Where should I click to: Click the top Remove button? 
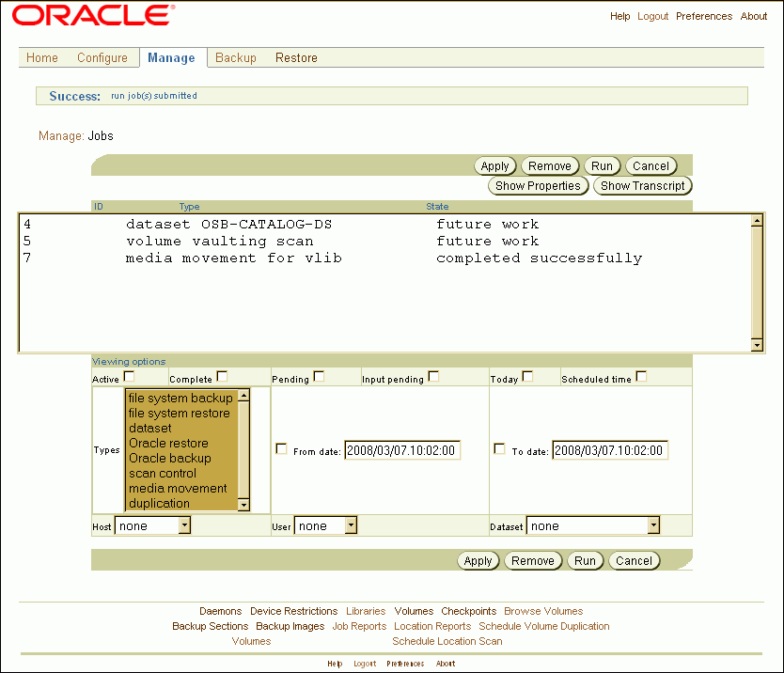tap(550, 166)
